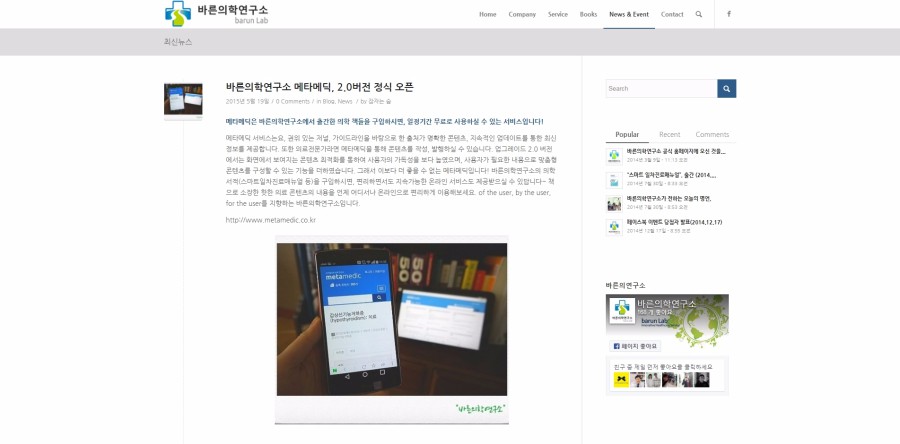Open the Books menu
The width and height of the screenshot is (900, 444).
point(588,14)
